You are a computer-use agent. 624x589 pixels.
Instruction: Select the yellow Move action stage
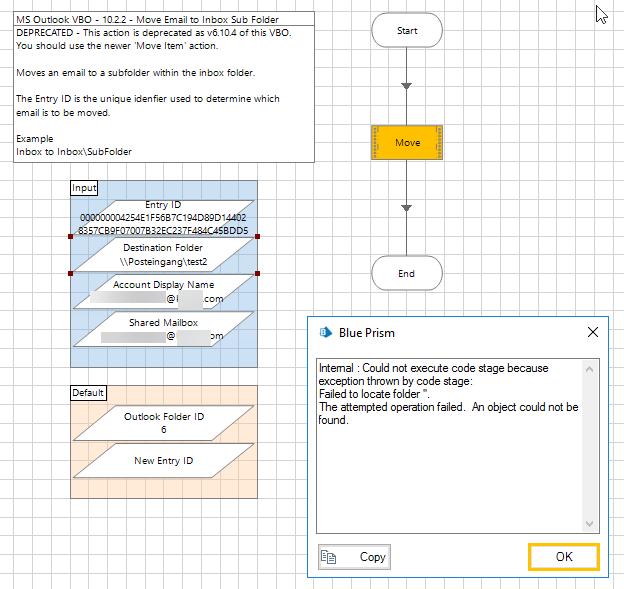click(x=407, y=142)
